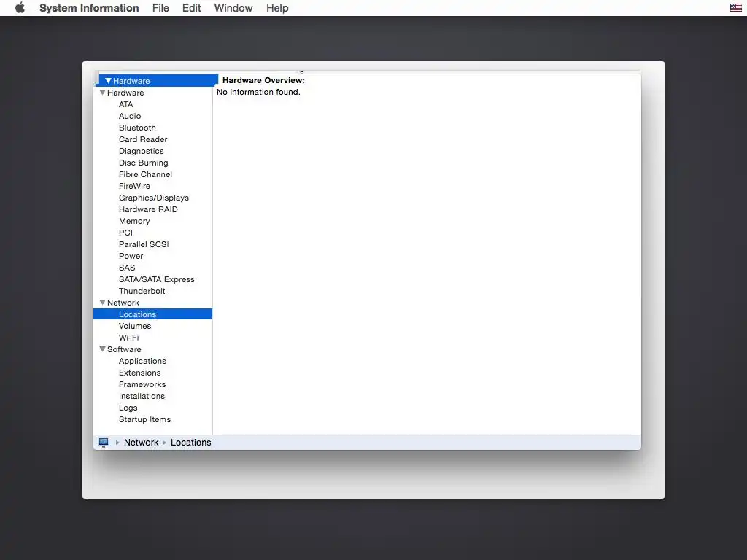Click the 'No information found.' text
The height and width of the screenshot is (560, 747).
tap(259, 92)
